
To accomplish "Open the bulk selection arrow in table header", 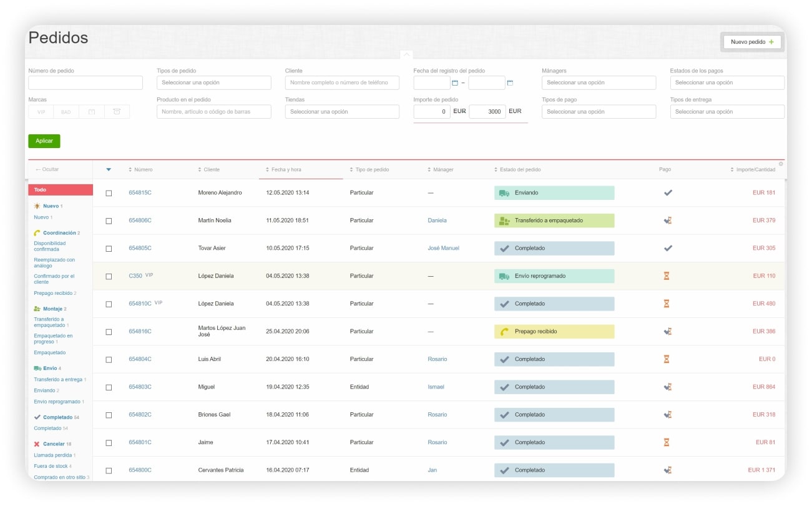I will (x=109, y=169).
